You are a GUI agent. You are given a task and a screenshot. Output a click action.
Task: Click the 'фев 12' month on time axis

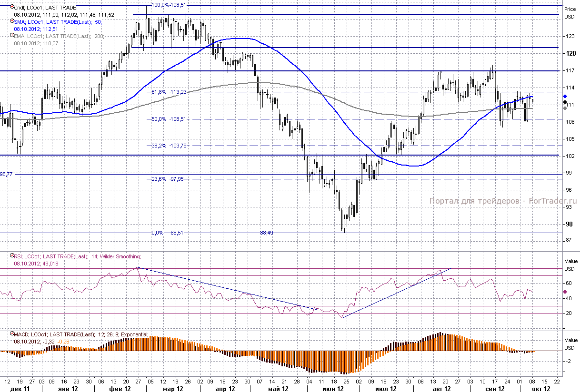120,389
